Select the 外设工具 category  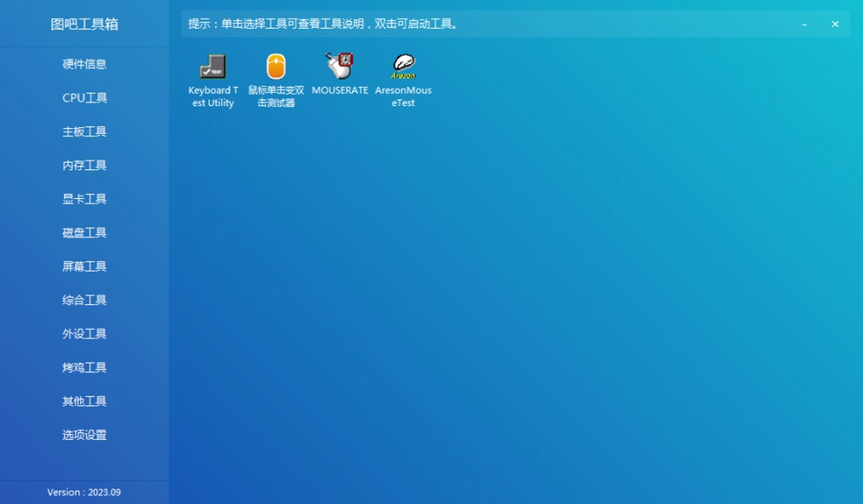click(x=84, y=333)
